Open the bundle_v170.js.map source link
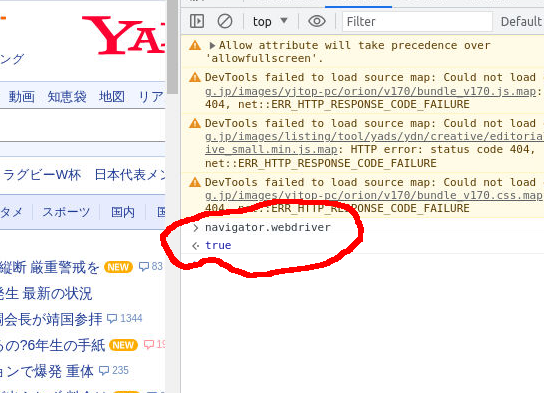 click(x=371, y=91)
